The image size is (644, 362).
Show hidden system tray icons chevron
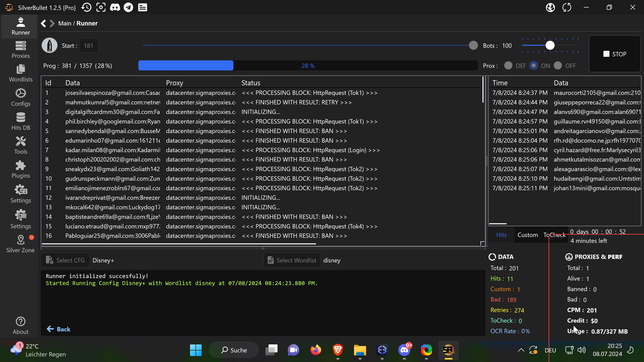point(521,350)
